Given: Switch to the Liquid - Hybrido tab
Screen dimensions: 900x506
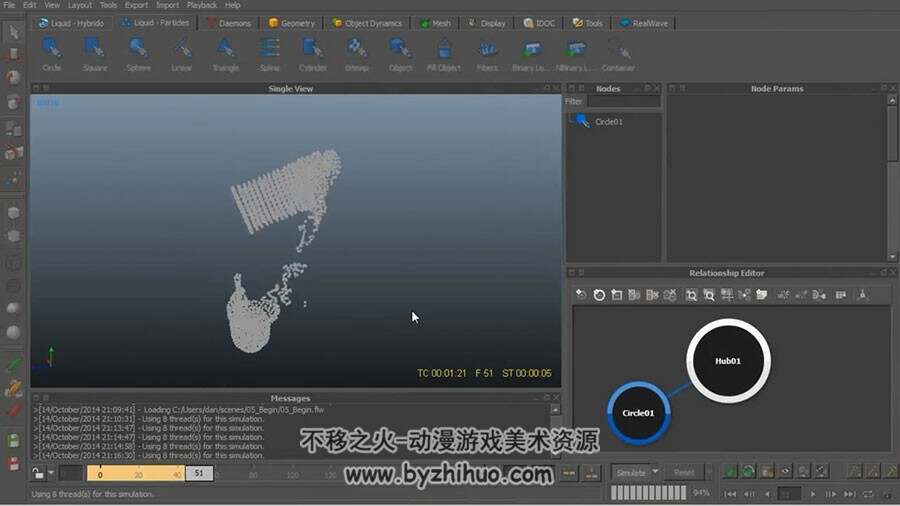Looking at the screenshot, I should [71, 23].
